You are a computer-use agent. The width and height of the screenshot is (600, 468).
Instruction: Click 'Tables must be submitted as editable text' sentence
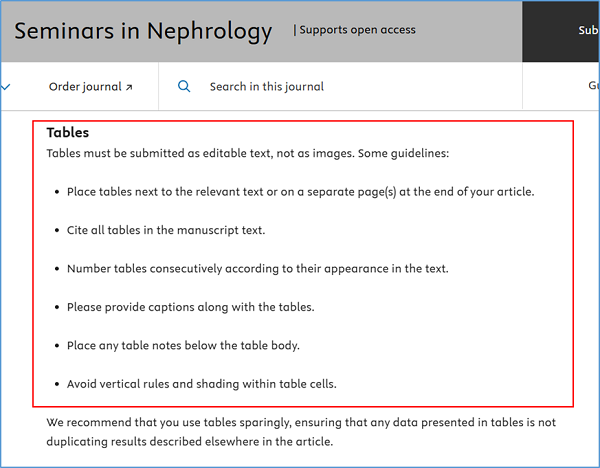(x=248, y=153)
